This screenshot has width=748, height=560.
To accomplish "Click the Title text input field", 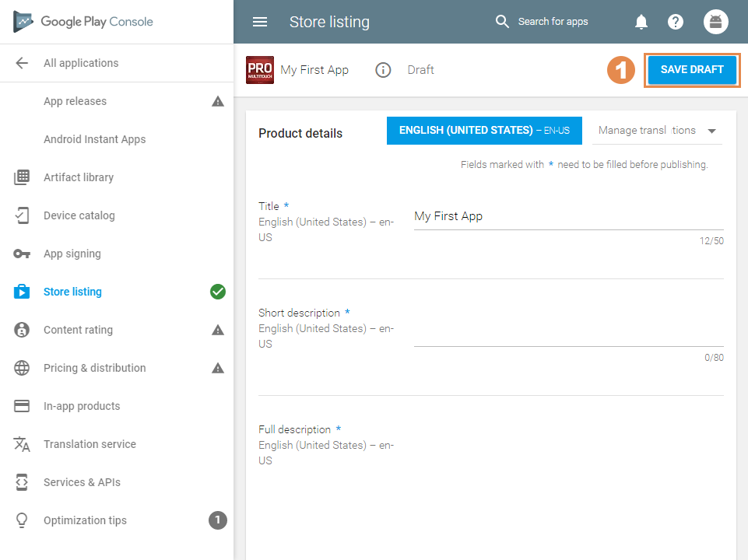I will coord(568,217).
